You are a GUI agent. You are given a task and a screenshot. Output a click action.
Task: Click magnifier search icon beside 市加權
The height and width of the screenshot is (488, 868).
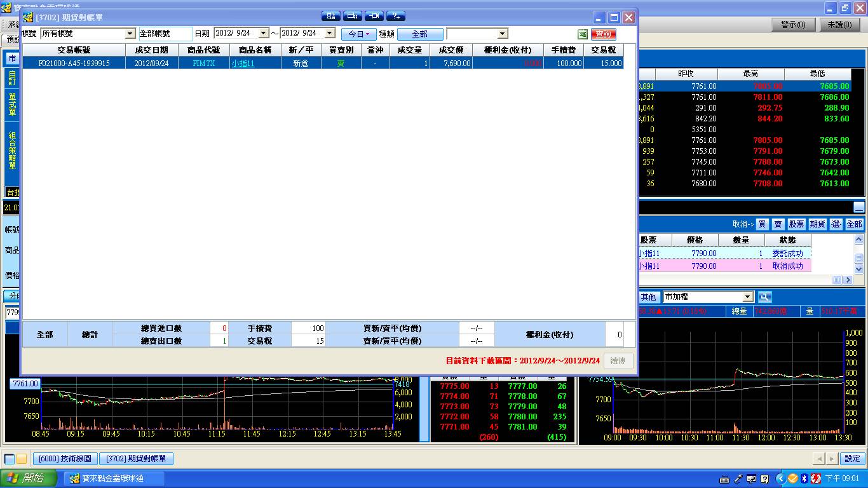click(x=764, y=297)
